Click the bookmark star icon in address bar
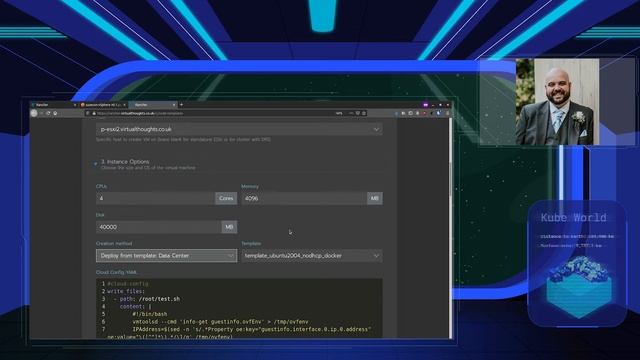Image resolution: width=640 pixels, height=360 pixels. (364, 113)
